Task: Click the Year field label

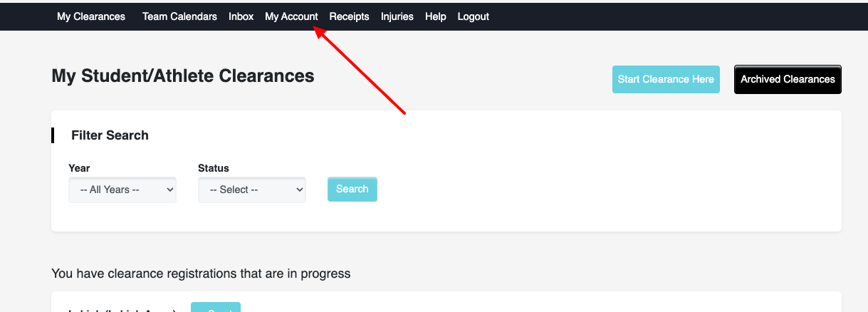Action: click(x=79, y=168)
